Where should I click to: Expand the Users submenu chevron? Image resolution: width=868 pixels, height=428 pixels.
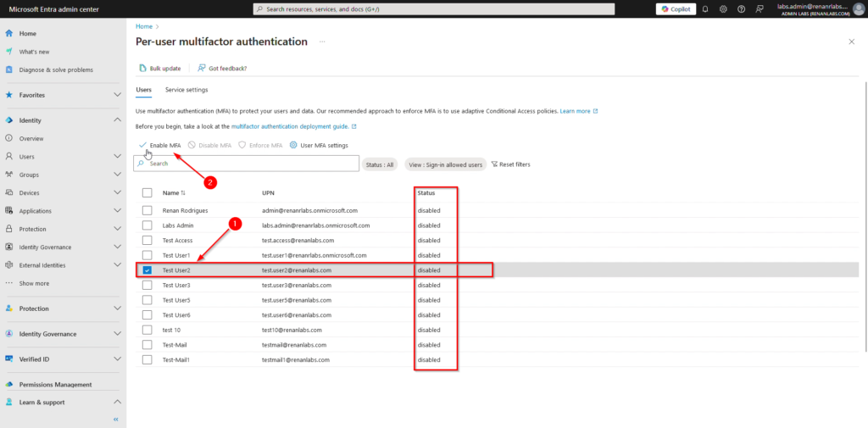click(117, 157)
